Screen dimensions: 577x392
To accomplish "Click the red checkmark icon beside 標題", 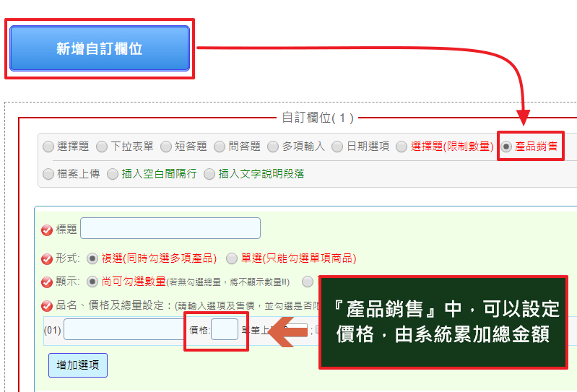I will [47, 230].
